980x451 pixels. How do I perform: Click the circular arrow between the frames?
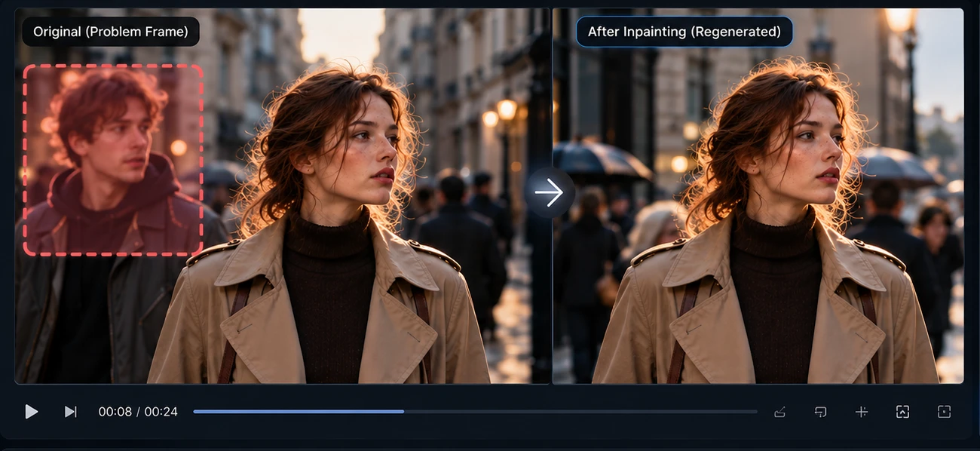[x=549, y=192]
